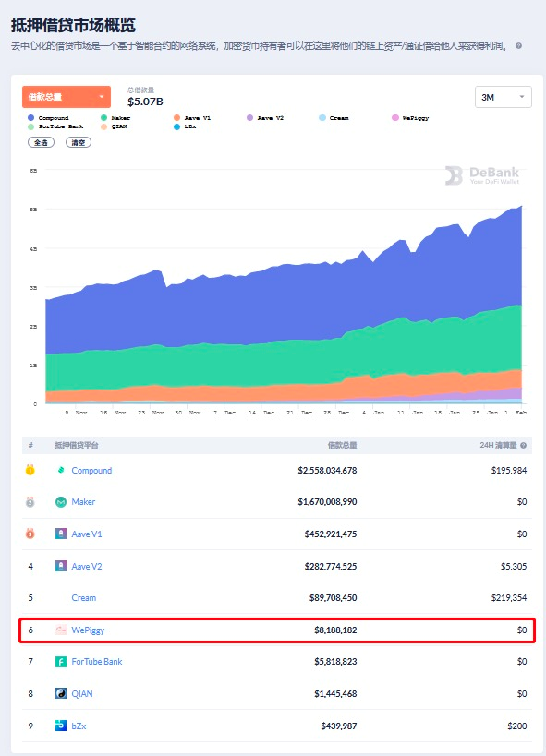Toggle the Aave V2 legend entry
The width and height of the screenshot is (546, 756).
[x=265, y=118]
